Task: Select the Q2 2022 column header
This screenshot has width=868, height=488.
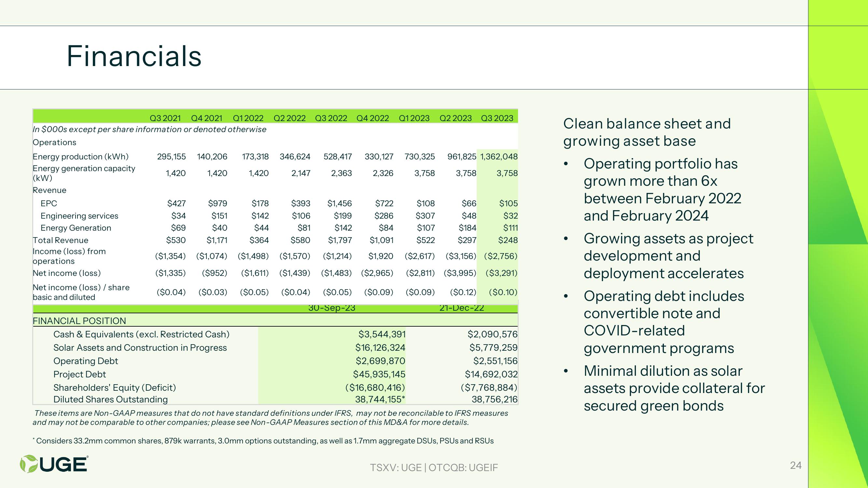Action: (x=289, y=118)
